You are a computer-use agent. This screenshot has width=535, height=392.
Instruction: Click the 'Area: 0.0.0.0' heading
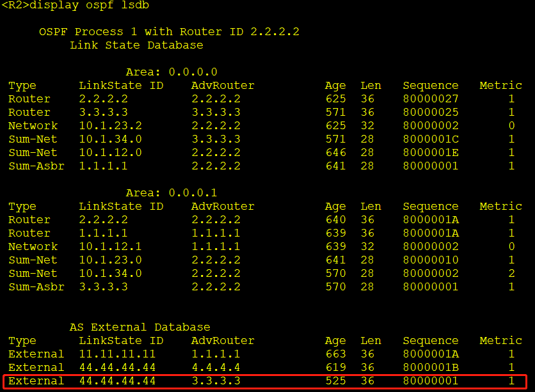click(172, 72)
